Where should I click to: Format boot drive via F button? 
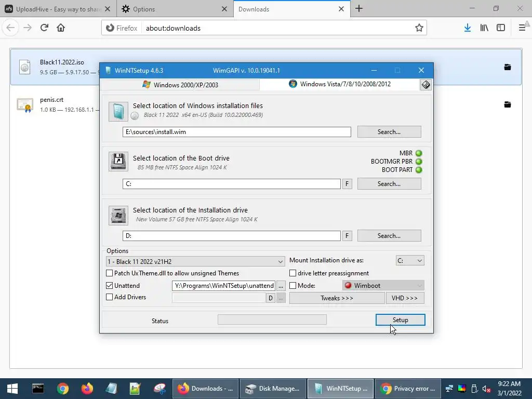tap(347, 184)
